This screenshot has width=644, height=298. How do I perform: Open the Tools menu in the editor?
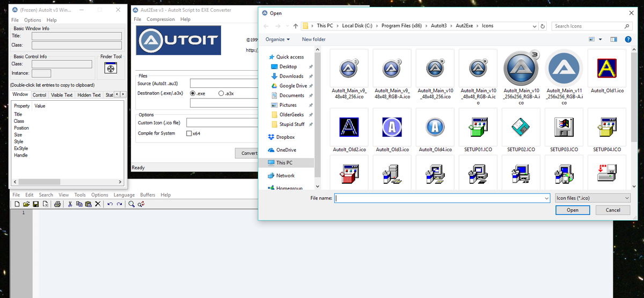(80, 195)
